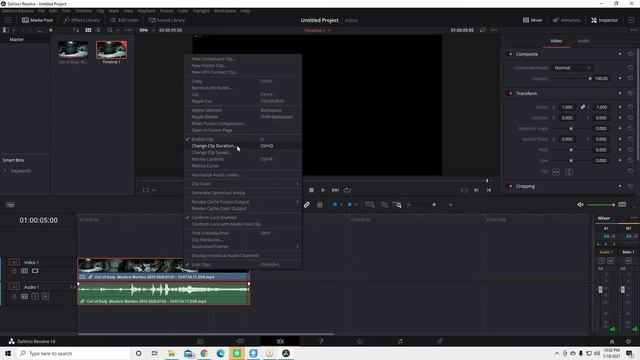
Task: Switch media pool to thumbnail view
Action: point(88,30)
